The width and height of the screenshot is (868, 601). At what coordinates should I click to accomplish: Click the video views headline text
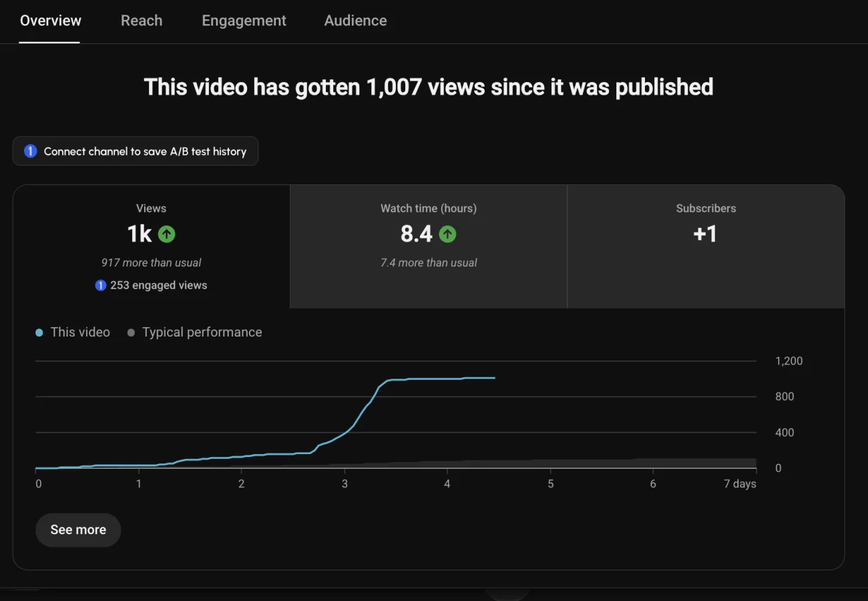click(x=429, y=87)
